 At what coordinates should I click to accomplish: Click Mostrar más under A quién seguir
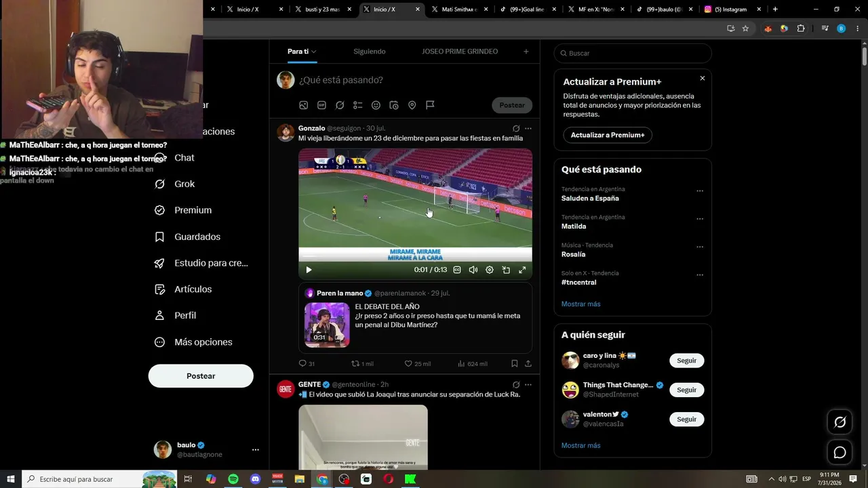pos(580,445)
